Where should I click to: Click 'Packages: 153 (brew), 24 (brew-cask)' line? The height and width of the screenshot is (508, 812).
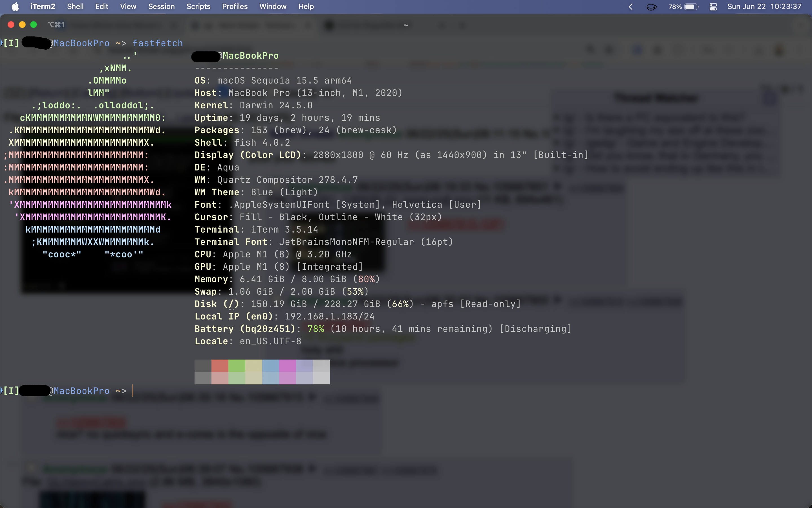[x=296, y=130]
